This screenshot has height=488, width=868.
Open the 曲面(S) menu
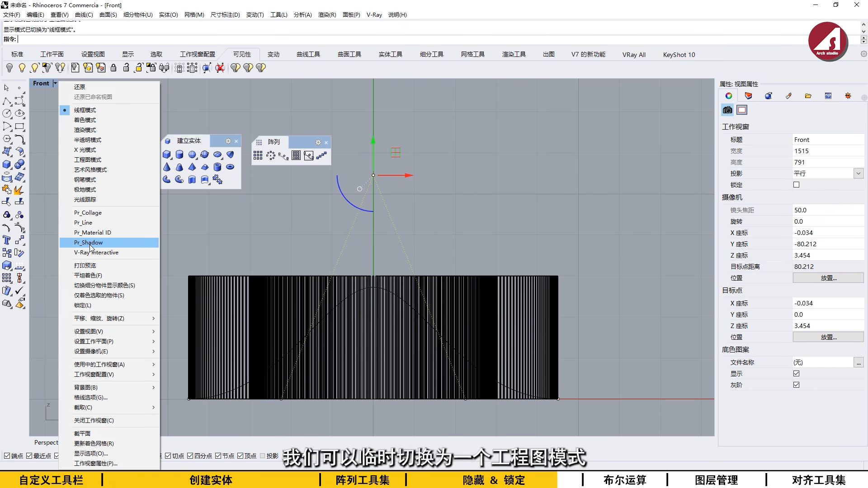(108, 15)
